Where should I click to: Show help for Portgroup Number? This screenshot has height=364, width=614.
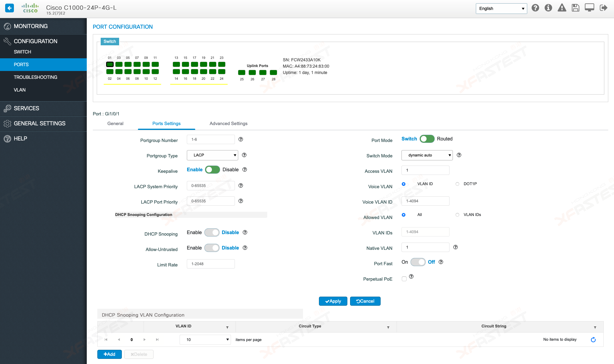coord(241,139)
